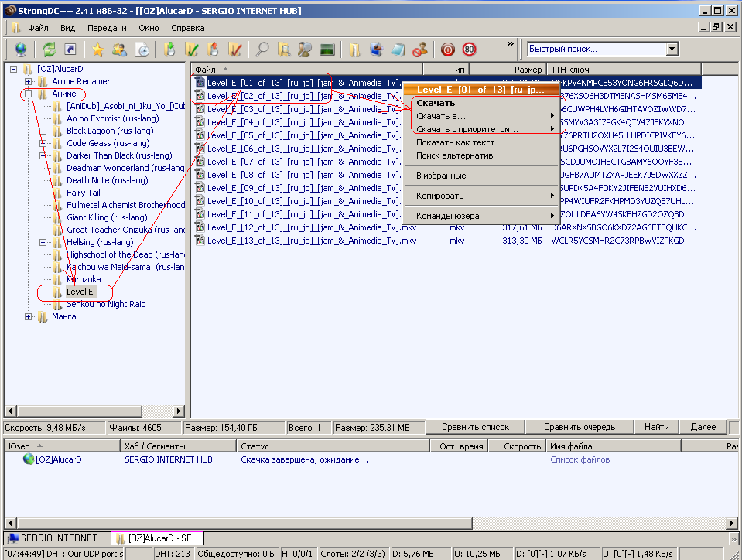The height and width of the screenshot is (560, 742).
Task: Reconnect to the hub (green arrows icon)
Action: [x=47, y=49]
